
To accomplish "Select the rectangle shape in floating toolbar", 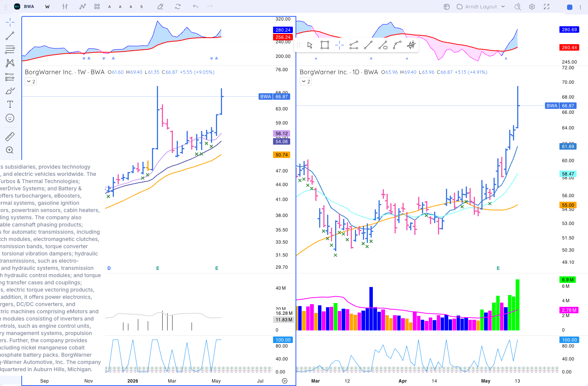I will coord(325,45).
